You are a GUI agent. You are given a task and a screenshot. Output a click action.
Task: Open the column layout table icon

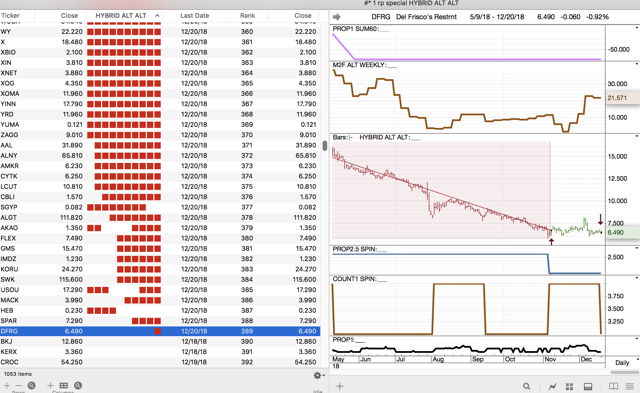(64, 385)
